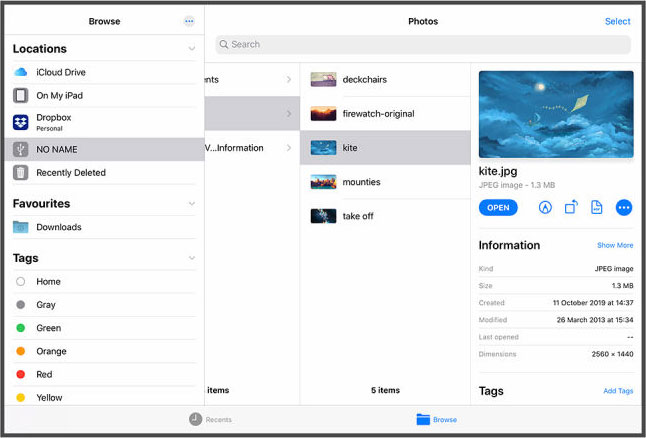Tap the create PDF document icon
The height and width of the screenshot is (438, 646).
click(x=597, y=207)
